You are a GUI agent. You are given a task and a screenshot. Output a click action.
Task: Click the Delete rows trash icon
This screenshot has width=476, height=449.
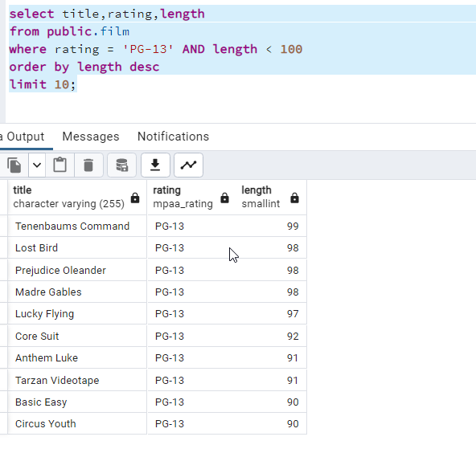[88, 165]
